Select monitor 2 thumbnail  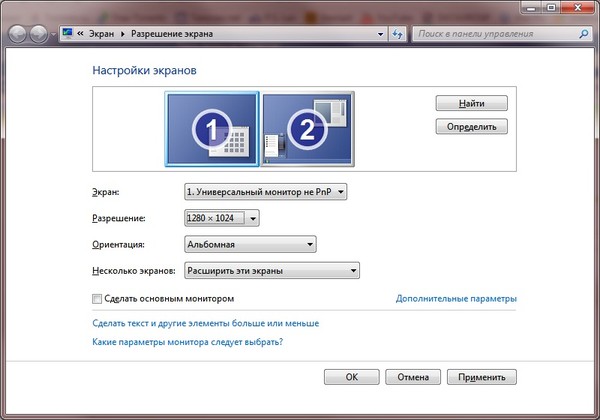(x=307, y=129)
